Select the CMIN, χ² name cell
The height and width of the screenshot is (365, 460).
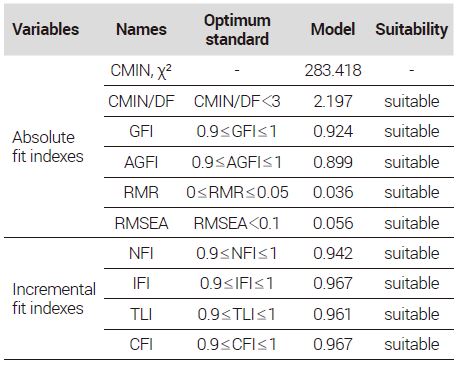(x=141, y=71)
